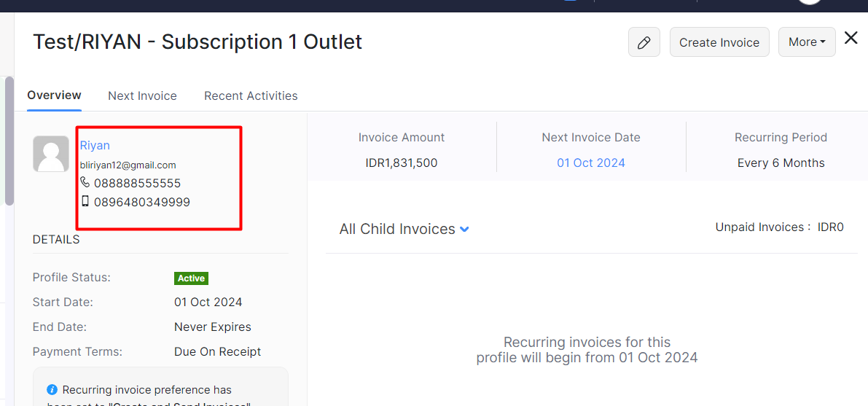The image size is (868, 406).
Task: Click the customer avatar placeholder image
Action: (51, 153)
